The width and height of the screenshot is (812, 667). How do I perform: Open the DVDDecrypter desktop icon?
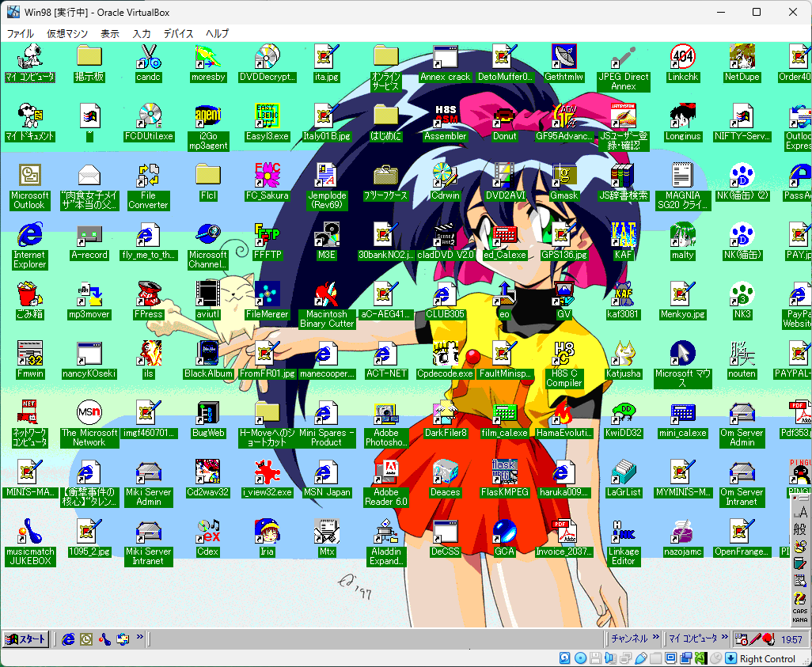(267, 58)
